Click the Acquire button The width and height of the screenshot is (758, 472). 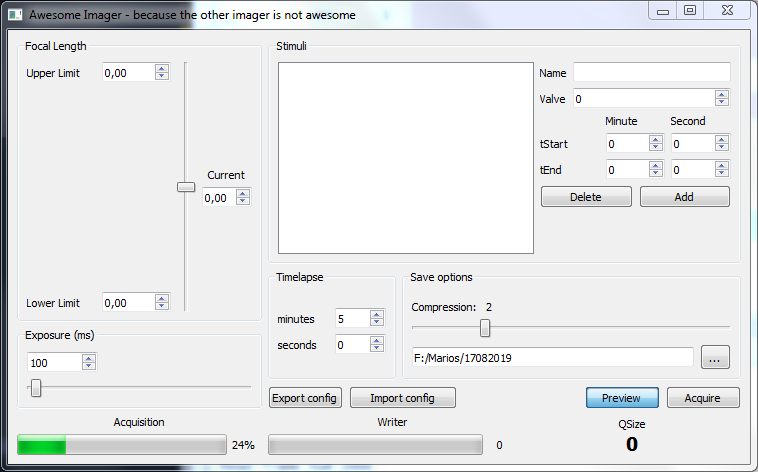tap(703, 398)
